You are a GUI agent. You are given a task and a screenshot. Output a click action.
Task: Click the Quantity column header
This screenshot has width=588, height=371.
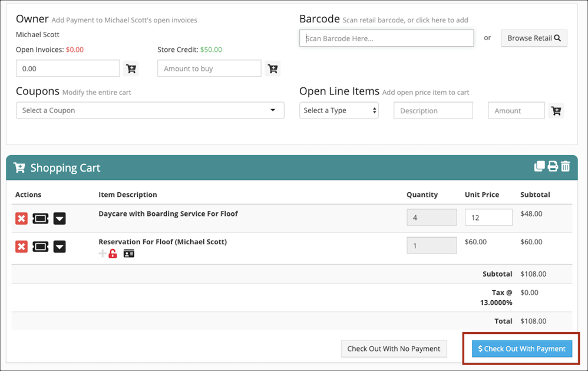coord(422,195)
